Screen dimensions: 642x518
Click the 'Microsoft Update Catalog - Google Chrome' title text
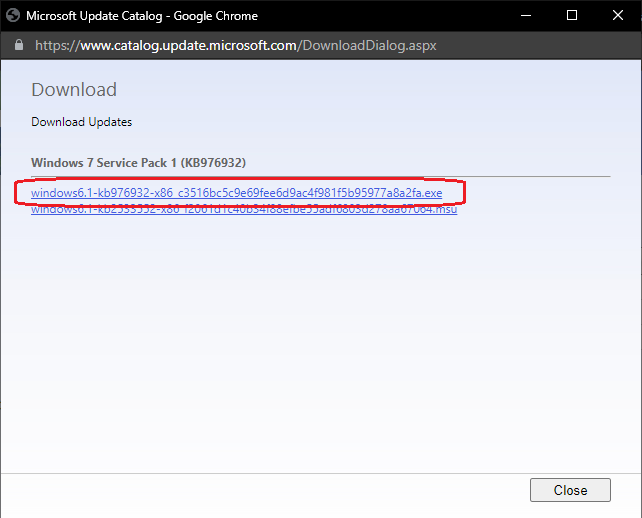click(141, 16)
